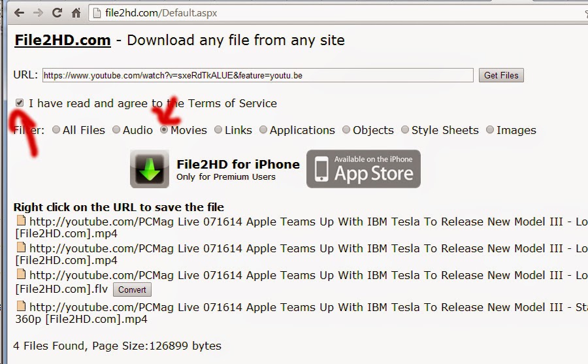Select the Objects filter radio button
Viewport: 588px width, 364px height.
pyautogui.click(x=346, y=130)
